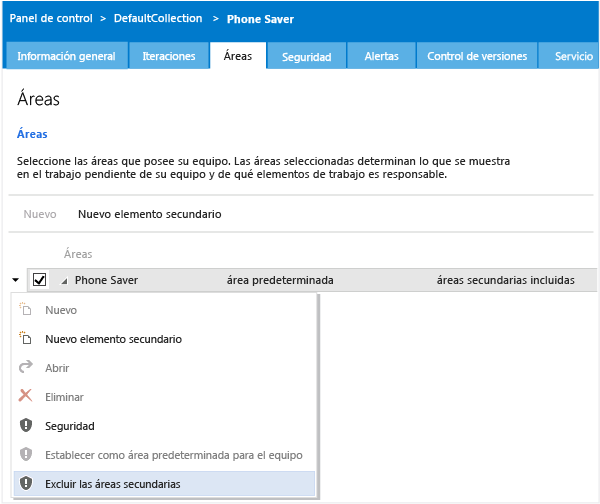Screen dimensions: 600x504
Task: Click the Nuevo page icon in context menu
Action: (26, 309)
